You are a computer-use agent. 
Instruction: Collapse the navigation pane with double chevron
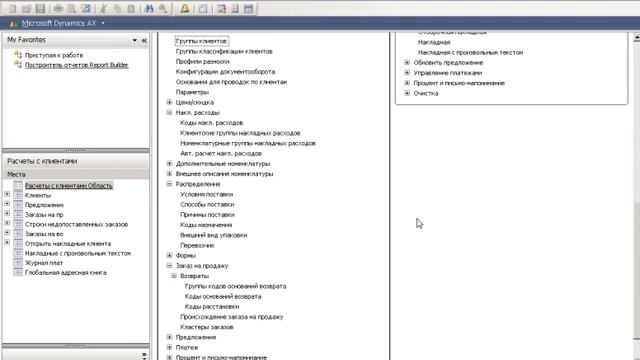click(144, 40)
